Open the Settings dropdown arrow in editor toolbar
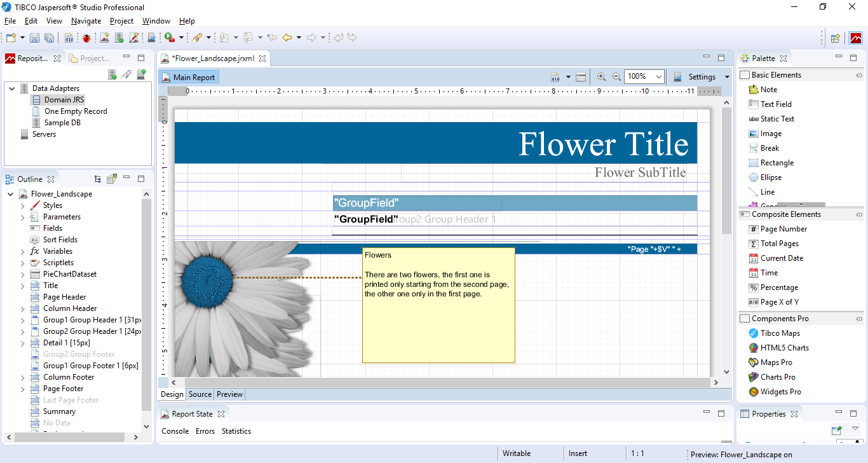 pos(727,77)
